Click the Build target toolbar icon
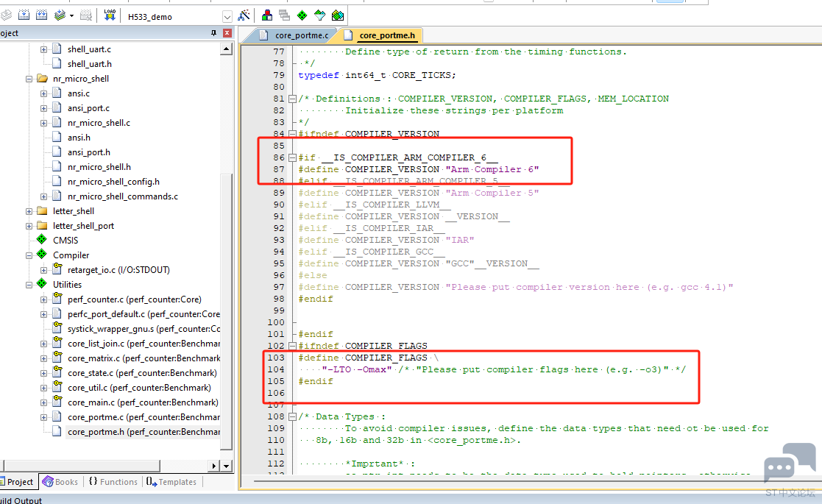 click(24, 15)
